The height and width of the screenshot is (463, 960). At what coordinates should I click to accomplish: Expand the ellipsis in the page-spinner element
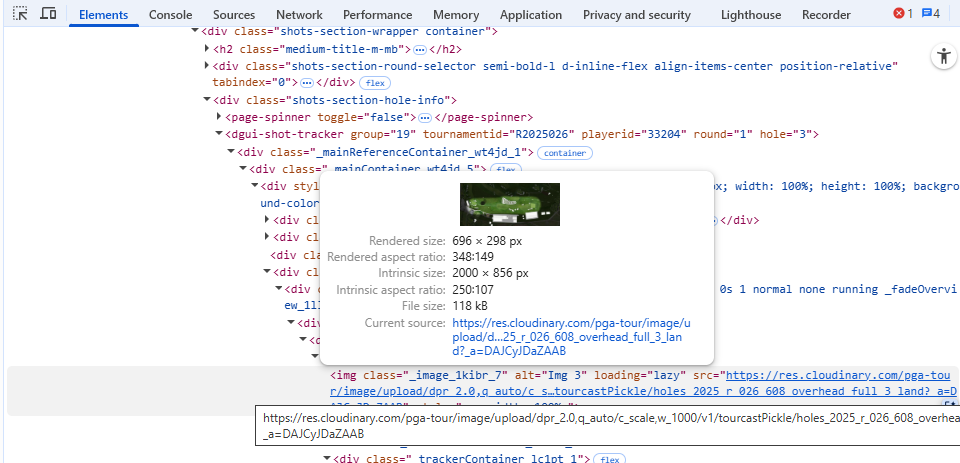coord(425,117)
